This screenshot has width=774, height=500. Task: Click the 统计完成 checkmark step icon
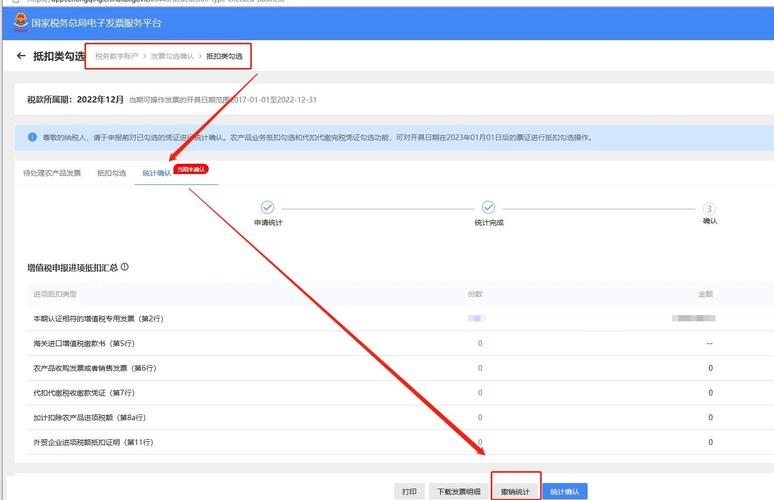point(488,207)
